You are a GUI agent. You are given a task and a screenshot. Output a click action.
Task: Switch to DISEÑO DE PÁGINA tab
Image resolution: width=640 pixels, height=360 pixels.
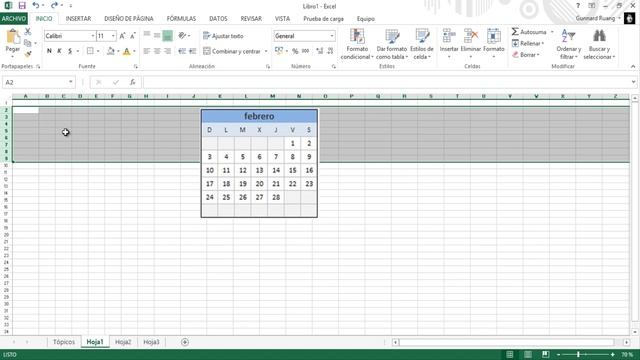pos(129,19)
